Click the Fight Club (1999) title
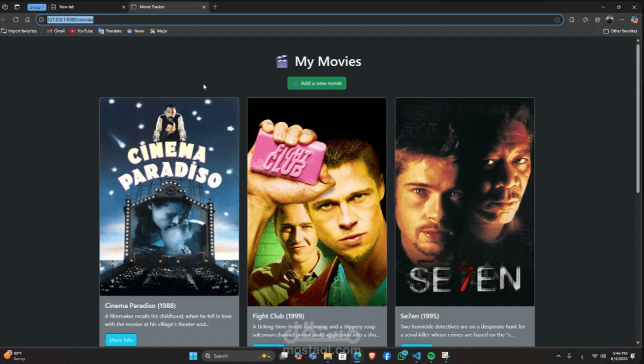This screenshot has width=644, height=364. (x=278, y=316)
